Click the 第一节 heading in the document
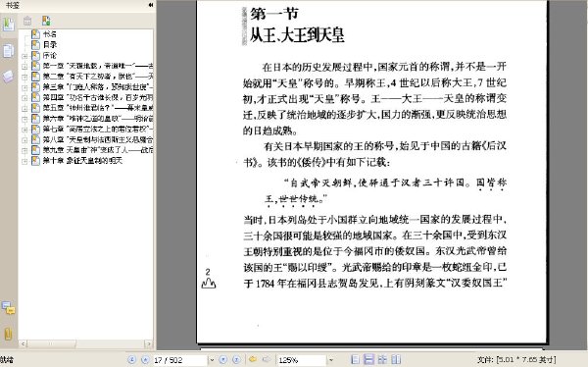Viewport: 588px width, 367px height. [x=274, y=14]
